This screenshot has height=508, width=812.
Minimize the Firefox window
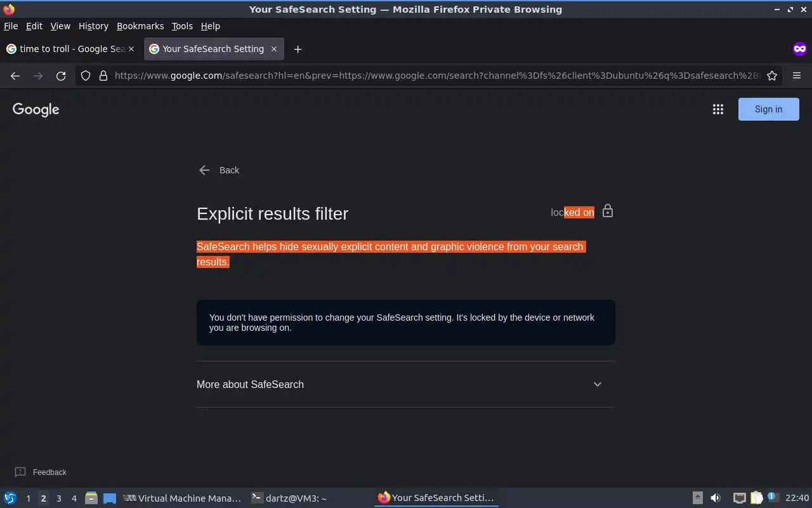point(777,10)
